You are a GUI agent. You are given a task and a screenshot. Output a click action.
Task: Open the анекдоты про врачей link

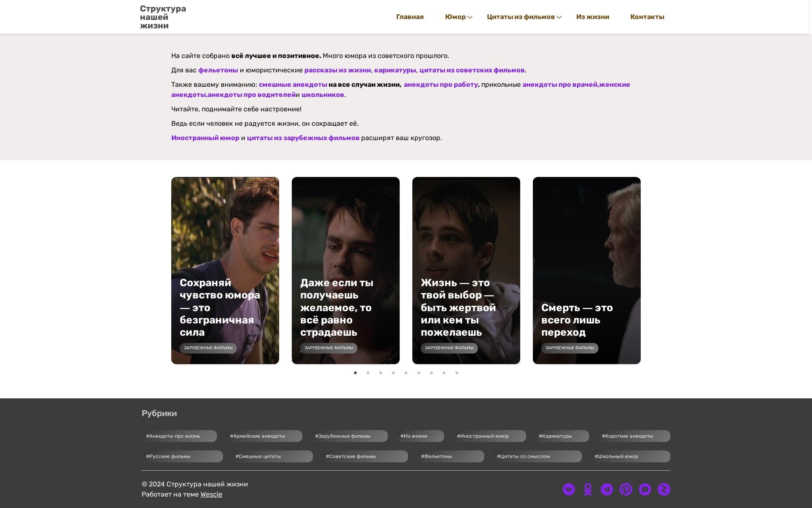(x=560, y=85)
